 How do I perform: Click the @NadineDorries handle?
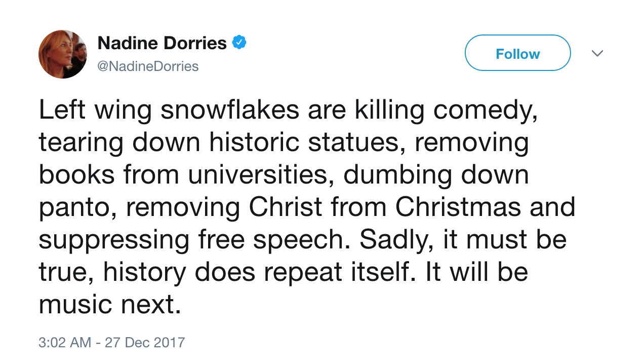pos(148,66)
